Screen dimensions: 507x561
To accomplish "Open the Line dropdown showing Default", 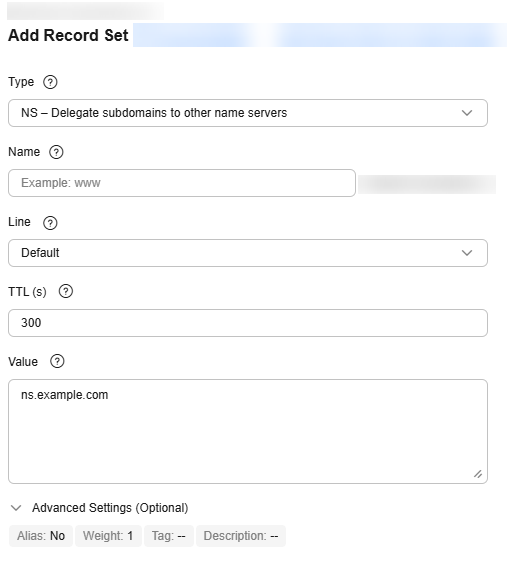I will [248, 253].
